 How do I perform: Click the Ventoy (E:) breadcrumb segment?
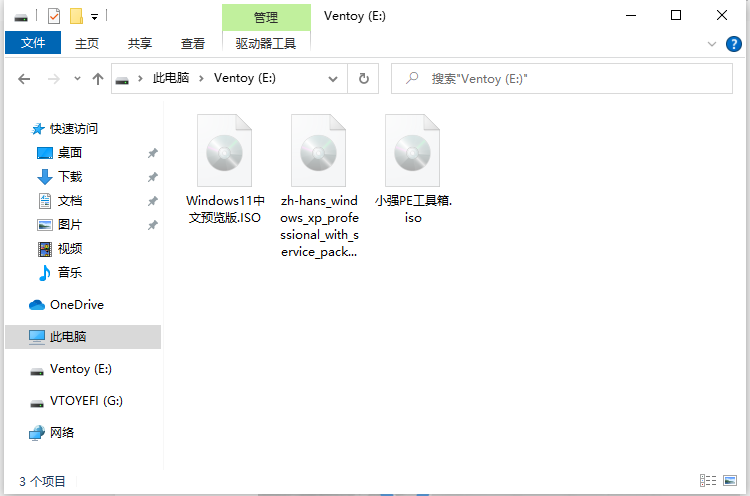click(x=244, y=78)
